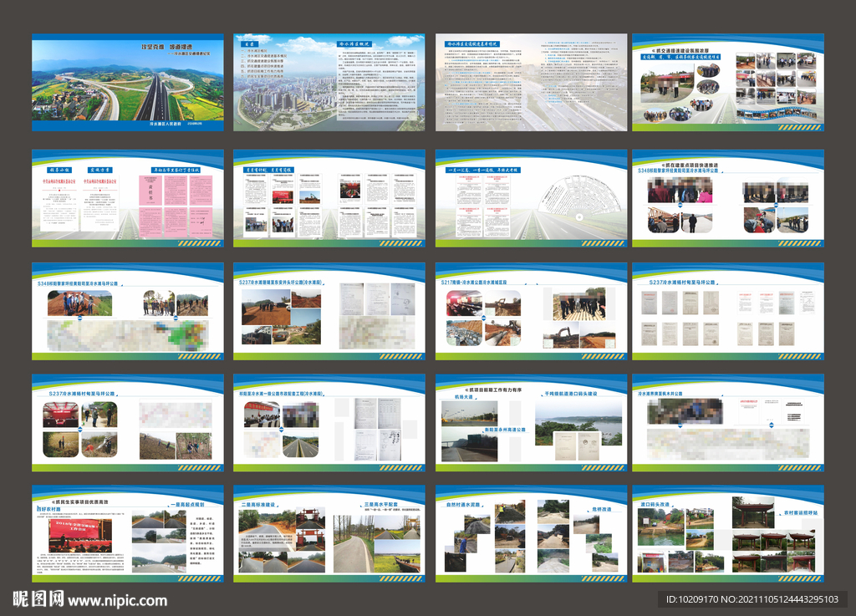Viewport: 856px width, 616px height.
Task: Select the 衡阳至永州高速公路 label
Action: [x=504, y=430]
